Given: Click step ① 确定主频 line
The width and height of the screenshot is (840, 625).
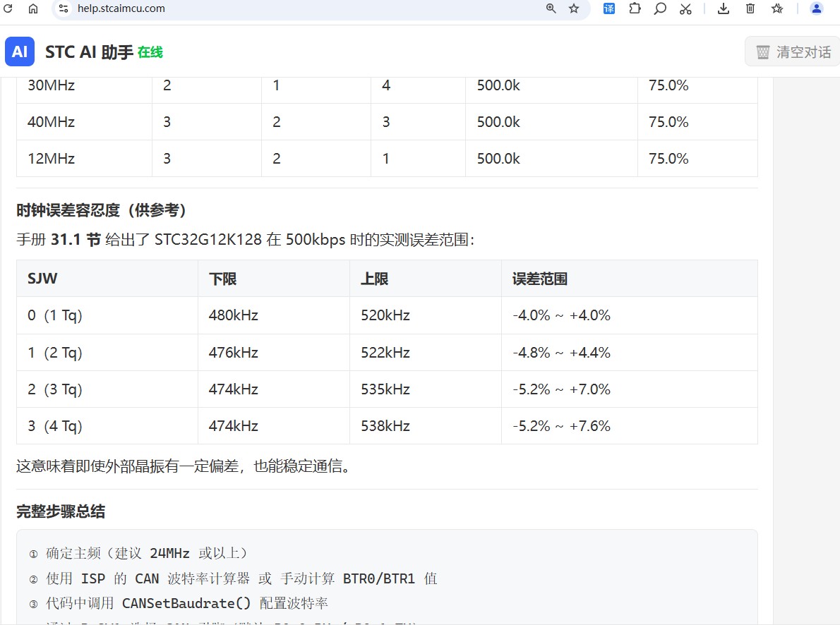Looking at the screenshot, I should pyautogui.click(x=138, y=553).
